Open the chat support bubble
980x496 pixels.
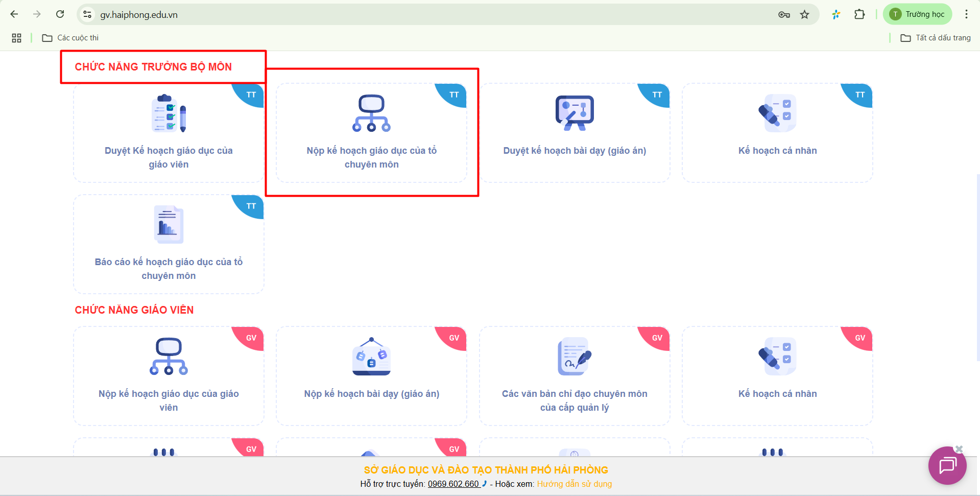[947, 466]
